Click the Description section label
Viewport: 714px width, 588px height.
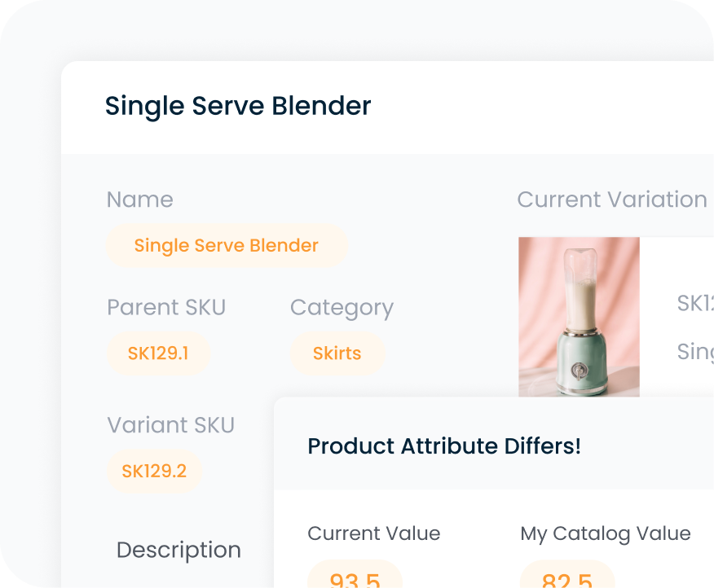click(178, 550)
